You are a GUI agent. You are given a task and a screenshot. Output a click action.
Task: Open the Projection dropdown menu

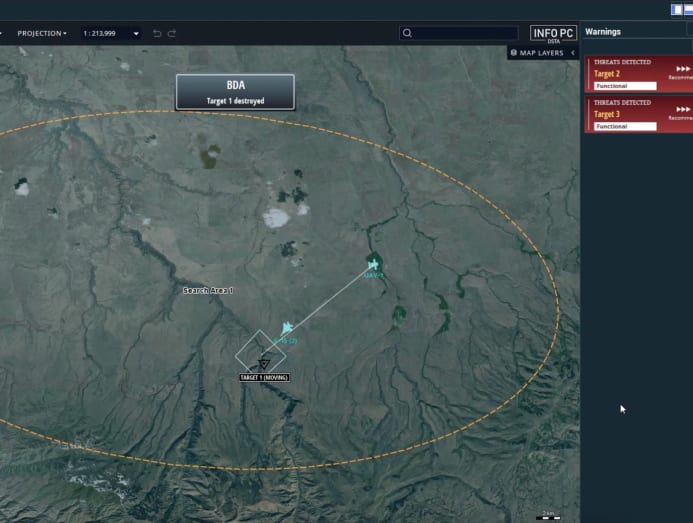[x=42, y=33]
